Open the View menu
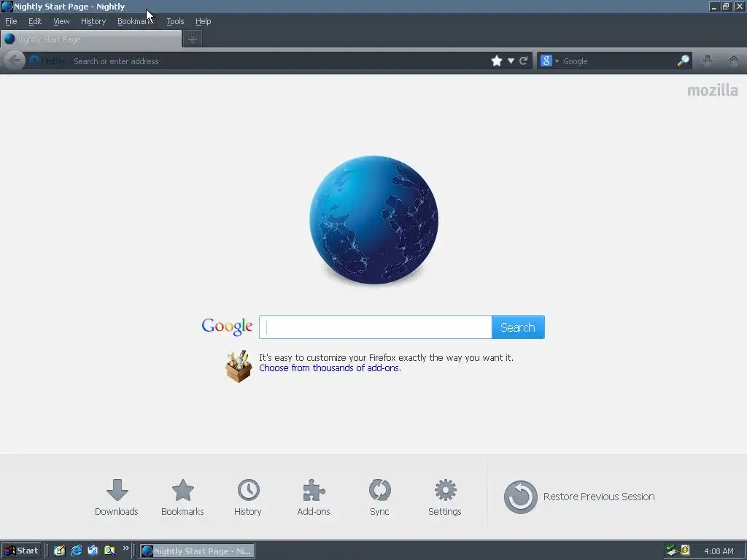The height and width of the screenshot is (560, 747). [61, 21]
